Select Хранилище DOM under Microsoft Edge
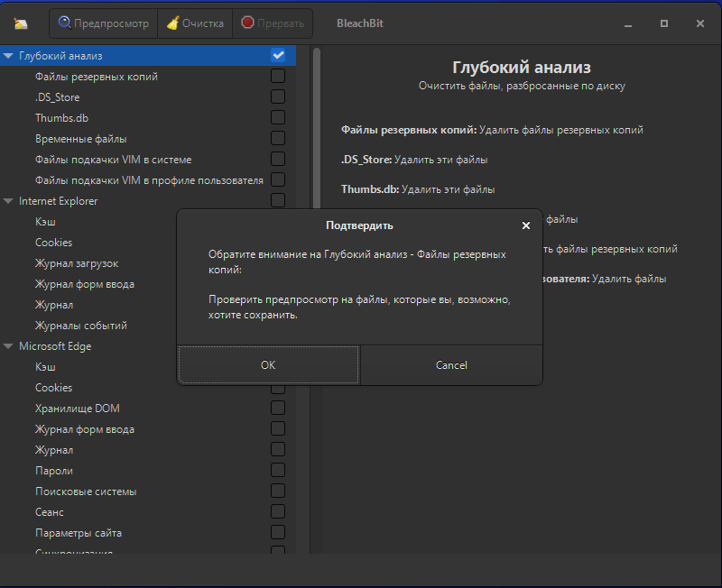722x588 pixels. [x=78, y=409]
